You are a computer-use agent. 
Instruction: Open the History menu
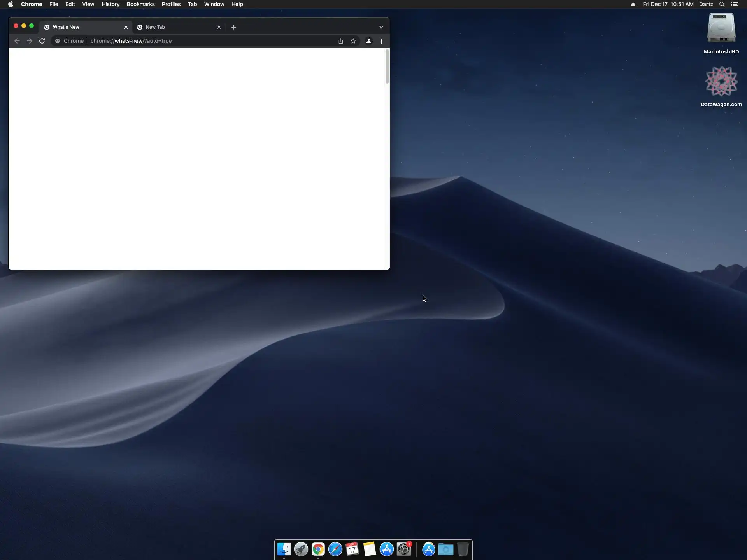[110, 4]
